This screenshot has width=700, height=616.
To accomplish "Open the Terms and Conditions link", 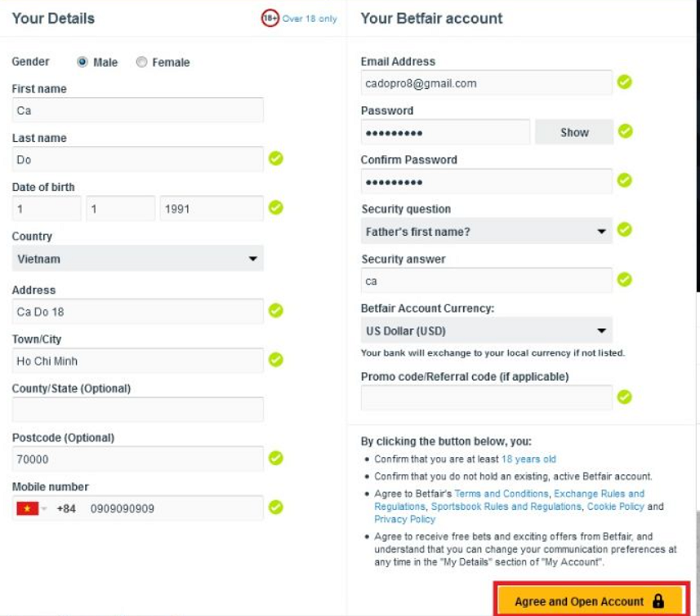I will [x=501, y=494].
